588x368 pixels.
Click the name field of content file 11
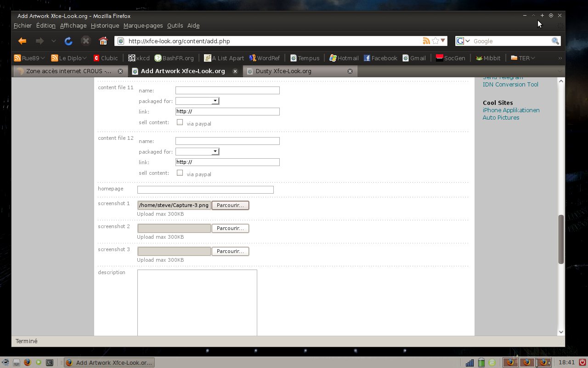pyautogui.click(x=227, y=91)
